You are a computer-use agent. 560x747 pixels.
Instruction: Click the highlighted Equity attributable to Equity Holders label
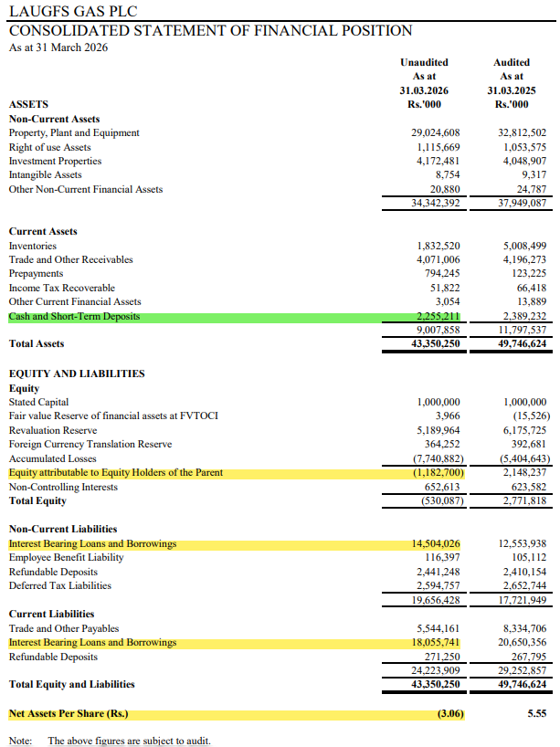coord(116,473)
